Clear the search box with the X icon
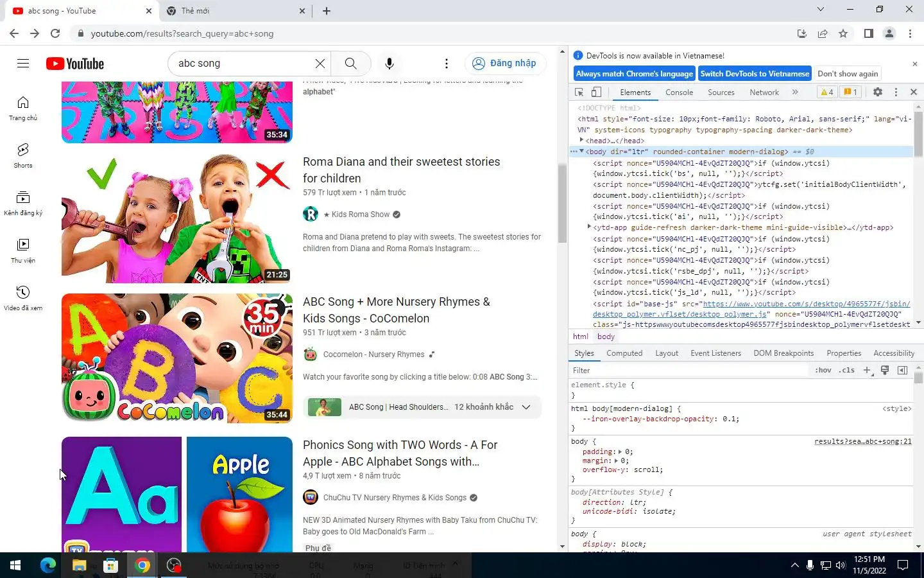Screen dimensions: 924x578 [x=320, y=63]
